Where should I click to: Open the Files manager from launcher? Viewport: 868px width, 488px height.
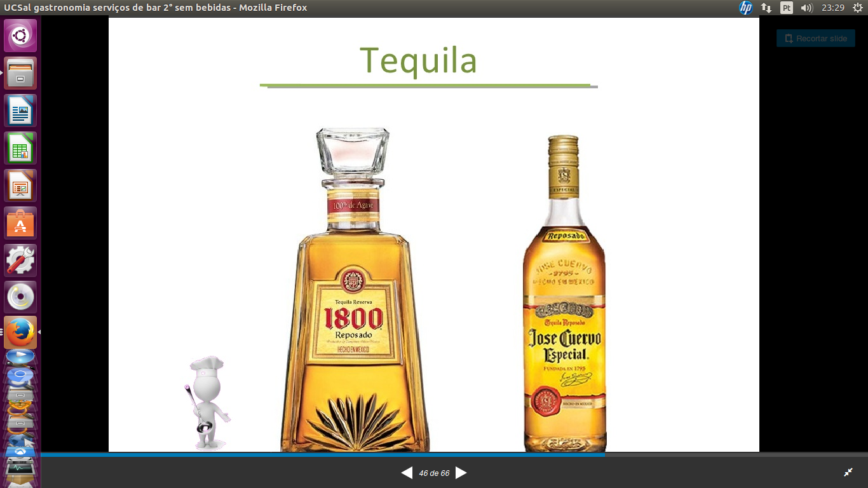click(x=20, y=73)
